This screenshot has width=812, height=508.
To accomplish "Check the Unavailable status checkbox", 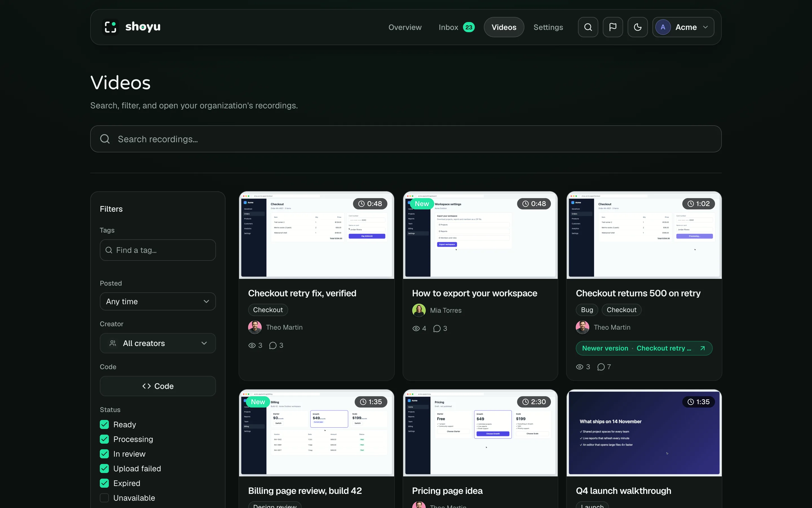I will (104, 498).
